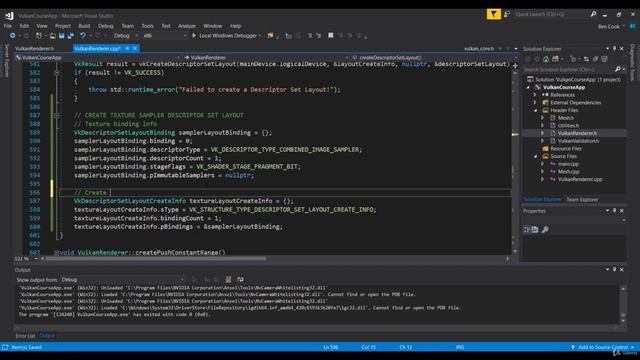Click the notifications flag icon
Screen dimensions: 640x360
tap(493, 14)
